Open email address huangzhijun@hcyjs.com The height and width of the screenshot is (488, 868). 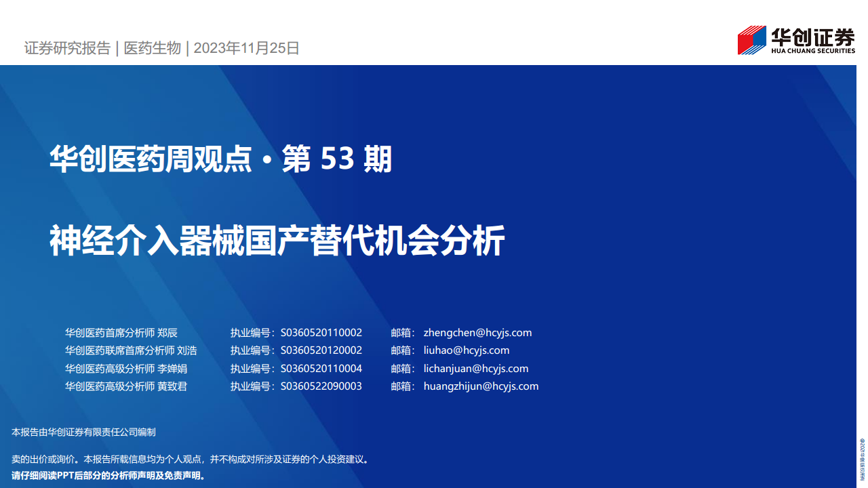[x=481, y=386]
